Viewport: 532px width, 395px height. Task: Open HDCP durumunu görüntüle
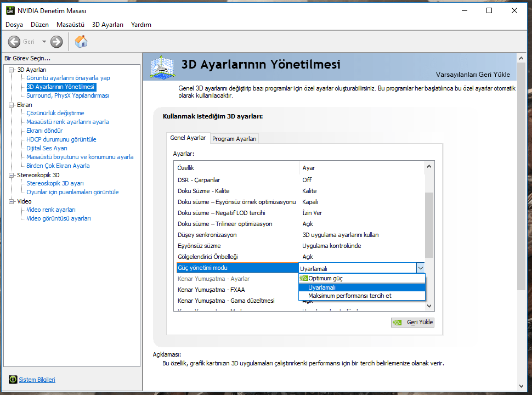(x=61, y=139)
